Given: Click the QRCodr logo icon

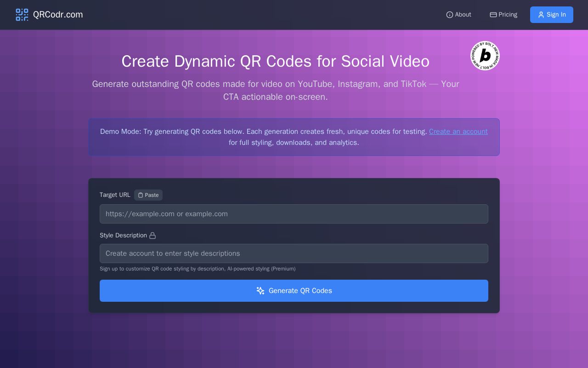Looking at the screenshot, I should pos(22,15).
